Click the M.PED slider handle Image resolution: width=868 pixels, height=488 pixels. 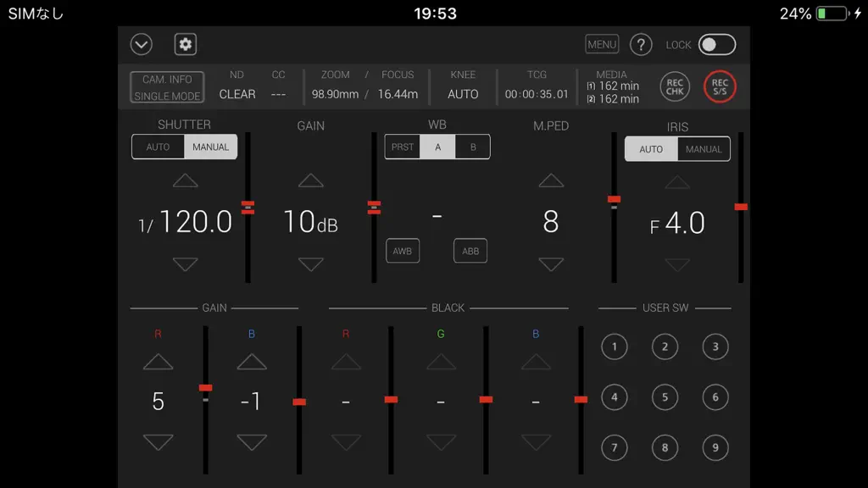pyautogui.click(x=614, y=200)
